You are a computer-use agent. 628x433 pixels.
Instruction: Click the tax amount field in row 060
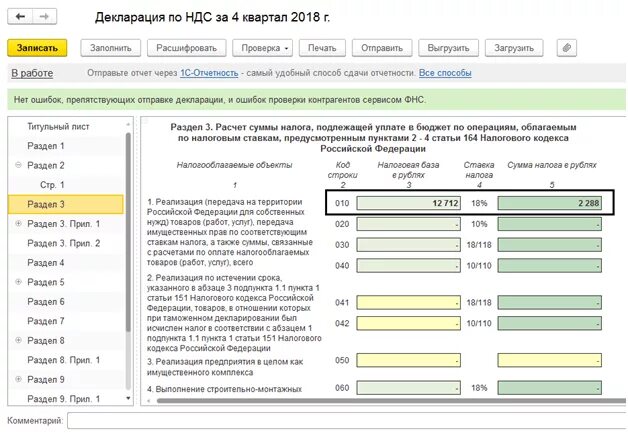coord(550,388)
